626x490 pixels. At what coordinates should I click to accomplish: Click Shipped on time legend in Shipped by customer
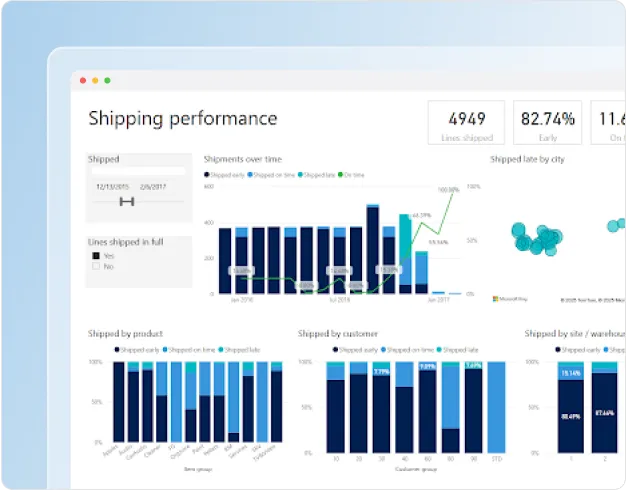coord(407,350)
